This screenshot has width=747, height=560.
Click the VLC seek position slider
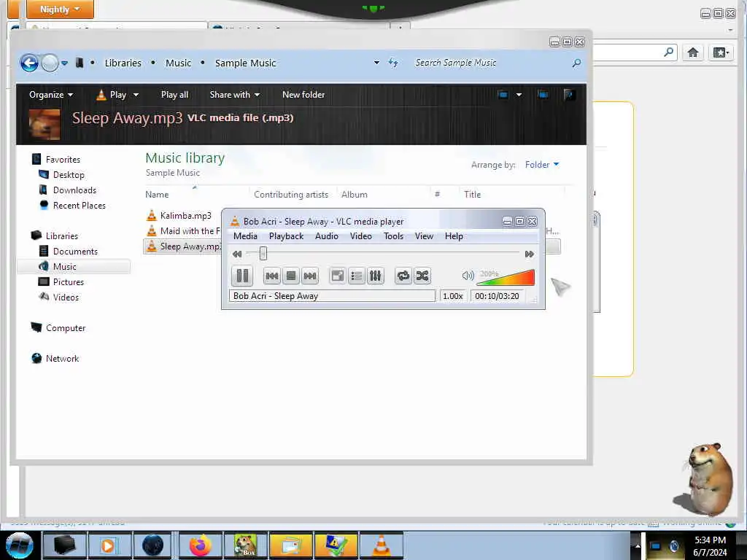click(263, 254)
